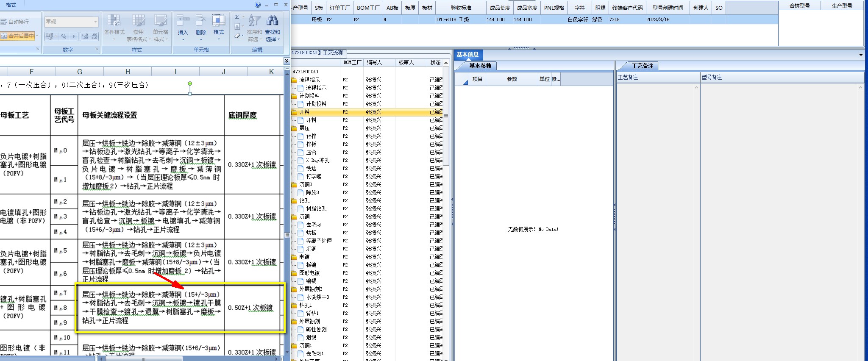Open number format combo box showing 常规
The width and height of the screenshot is (868, 361).
point(72,21)
